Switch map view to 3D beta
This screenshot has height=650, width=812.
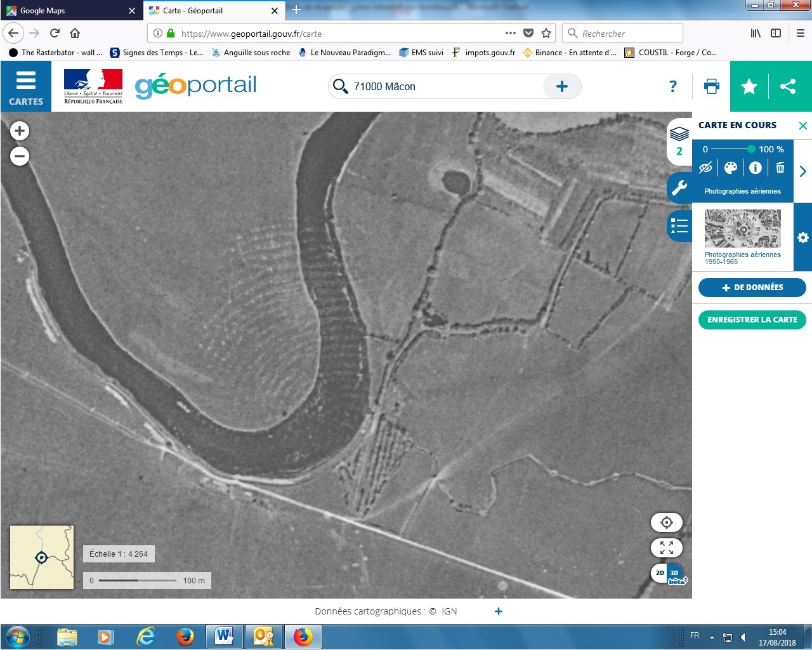[676, 574]
